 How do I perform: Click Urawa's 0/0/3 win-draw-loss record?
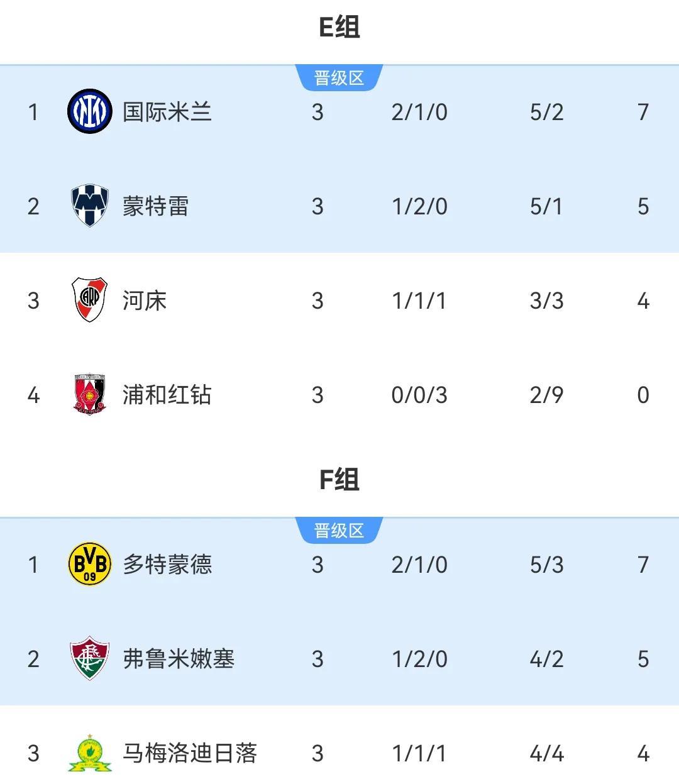[419, 394]
